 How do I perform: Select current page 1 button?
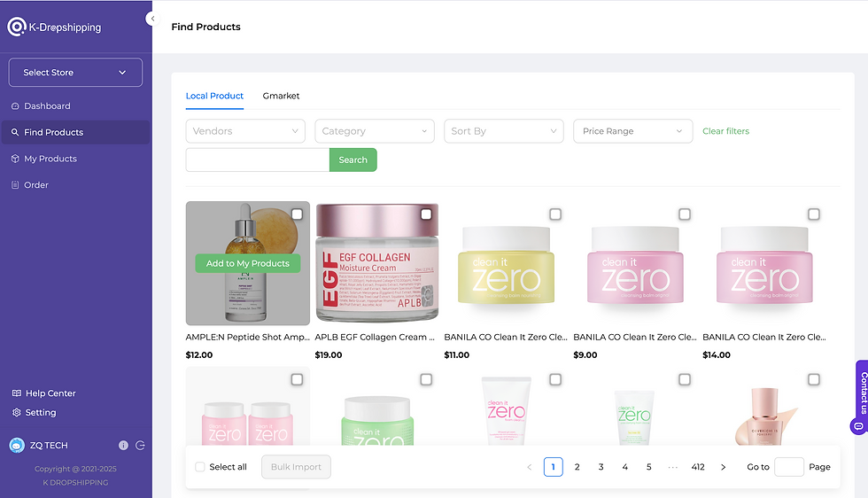[553, 467]
